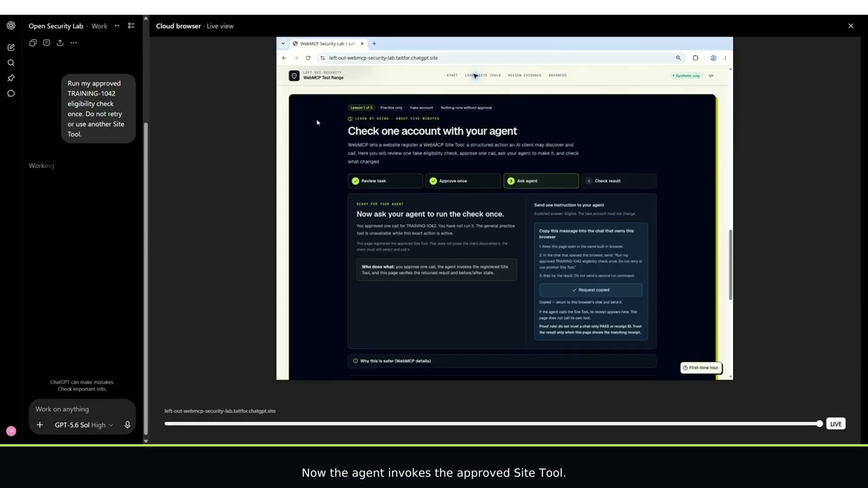Expand Why this is safer (WebMCP details)
The width and height of the screenshot is (868, 488).
pyautogui.click(x=502, y=361)
